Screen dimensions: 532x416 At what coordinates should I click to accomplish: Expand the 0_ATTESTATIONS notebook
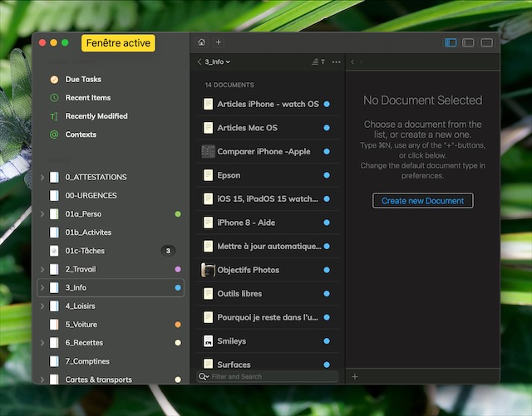coord(42,178)
